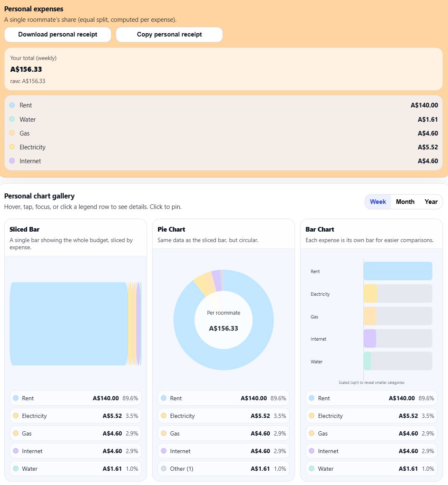Viewport: 448px width, 485px height.
Task: Pin the Water row in the Bar Chart legend
Action: tap(371, 469)
